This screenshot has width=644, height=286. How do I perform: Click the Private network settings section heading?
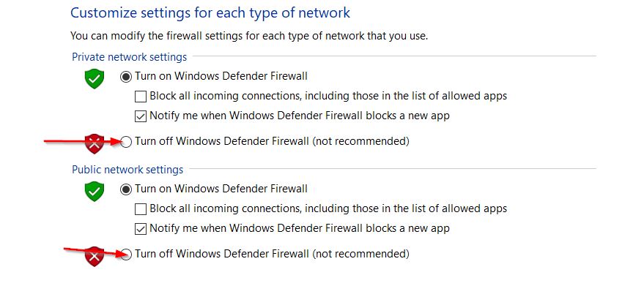[130, 57]
